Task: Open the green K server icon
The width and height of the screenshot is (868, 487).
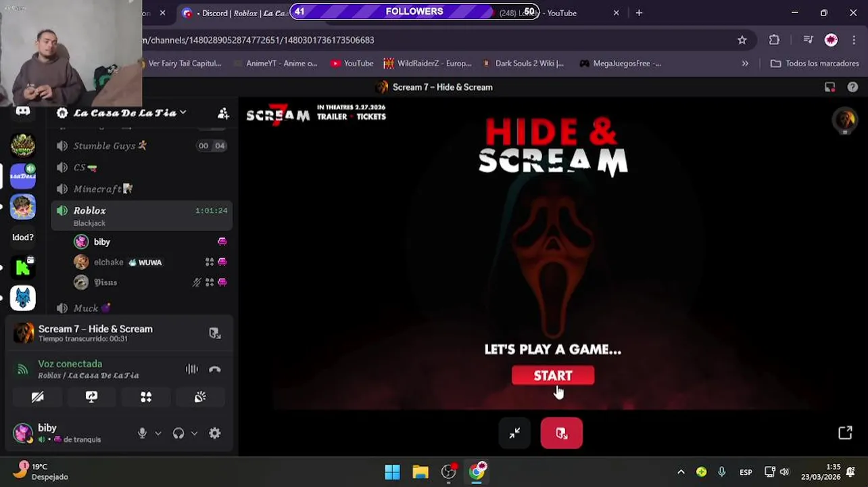Action: (x=23, y=268)
